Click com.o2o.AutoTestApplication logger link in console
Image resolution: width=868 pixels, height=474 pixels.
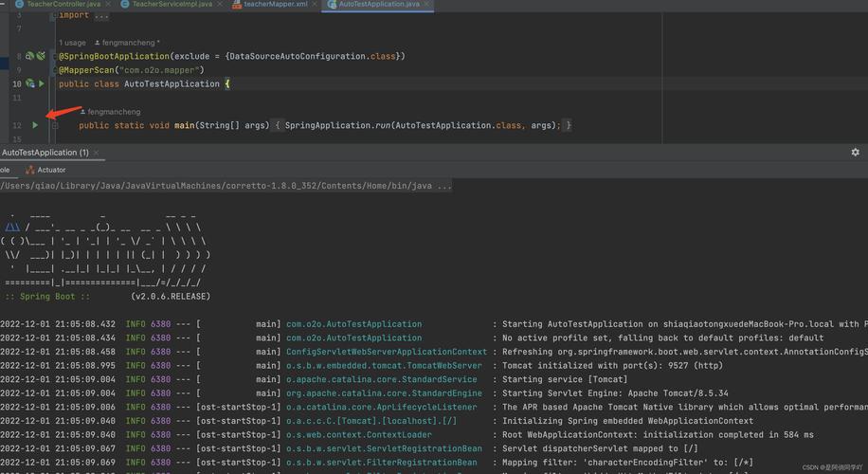pyautogui.click(x=353, y=324)
